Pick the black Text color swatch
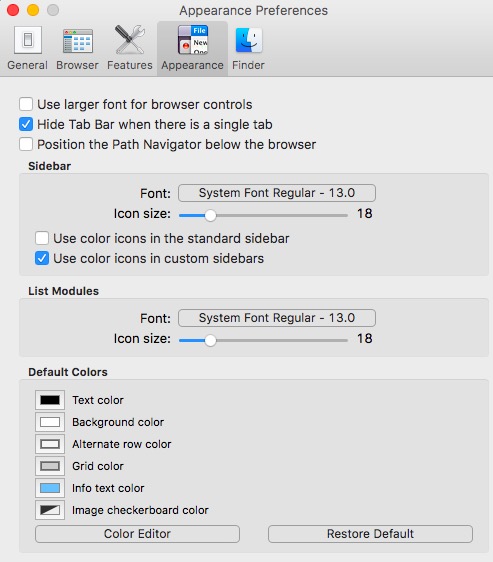Viewport: 493px width, 562px height. click(x=50, y=400)
